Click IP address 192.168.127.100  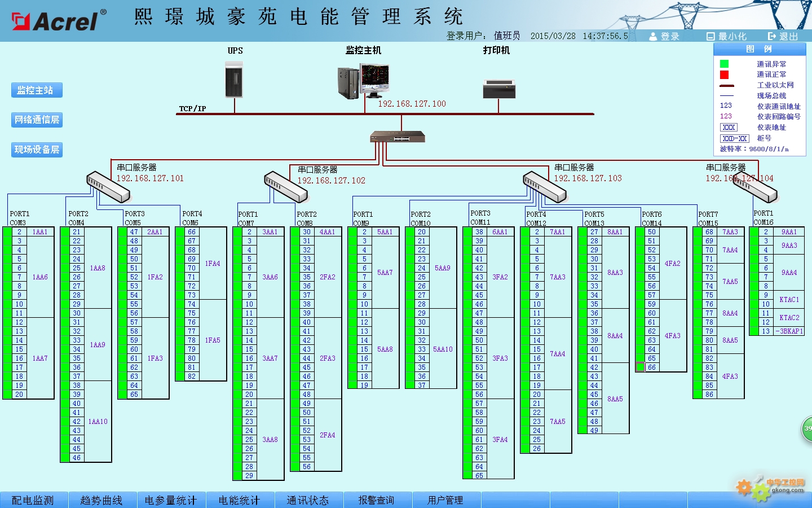pos(412,104)
